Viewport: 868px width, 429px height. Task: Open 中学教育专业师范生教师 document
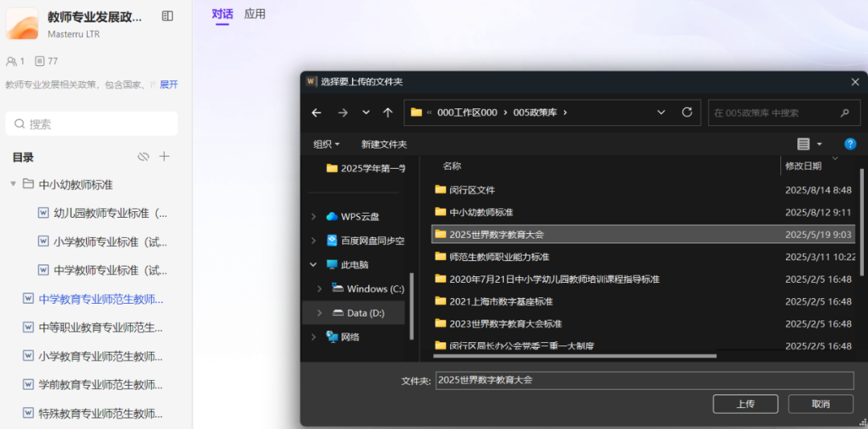pos(100,300)
